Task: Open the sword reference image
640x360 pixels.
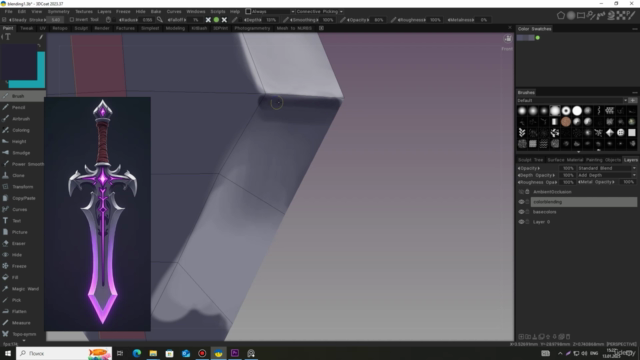Action: [98, 214]
